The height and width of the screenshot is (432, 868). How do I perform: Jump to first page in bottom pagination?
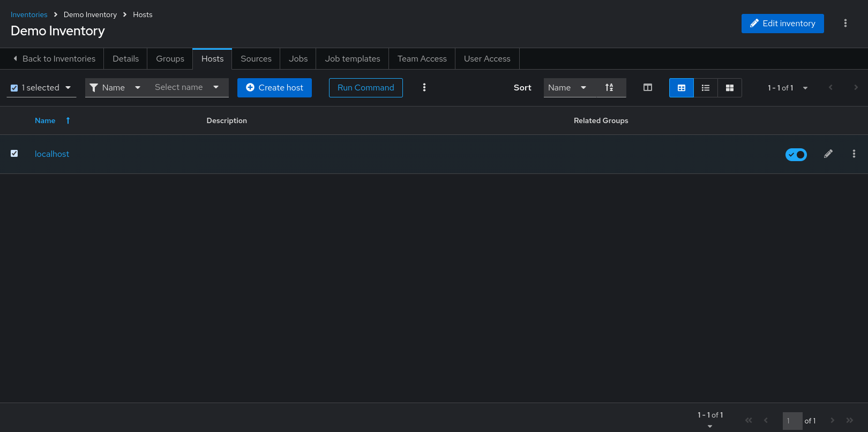[749, 420]
